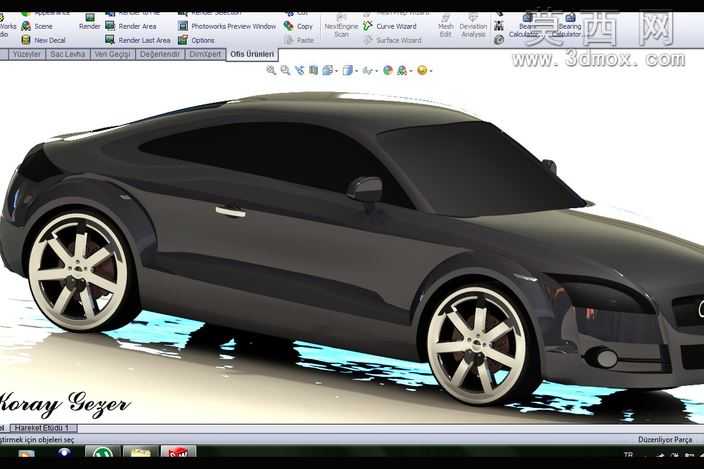The image size is (704, 469).
Task: Add a New Decal
Action: 44,40
